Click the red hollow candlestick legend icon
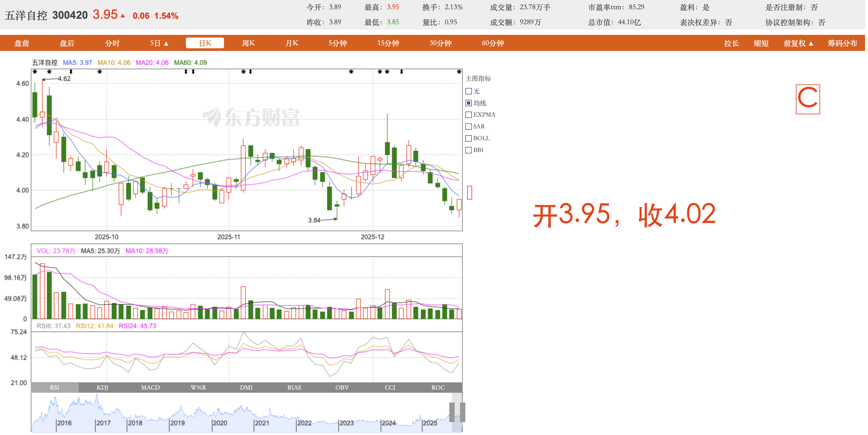This screenshot has width=868, height=435. pyautogui.click(x=469, y=193)
